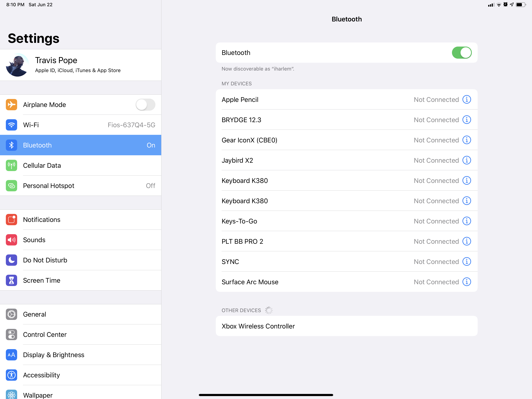This screenshot has width=532, height=399.
Task: Open Notifications settings
Action: tap(81, 220)
